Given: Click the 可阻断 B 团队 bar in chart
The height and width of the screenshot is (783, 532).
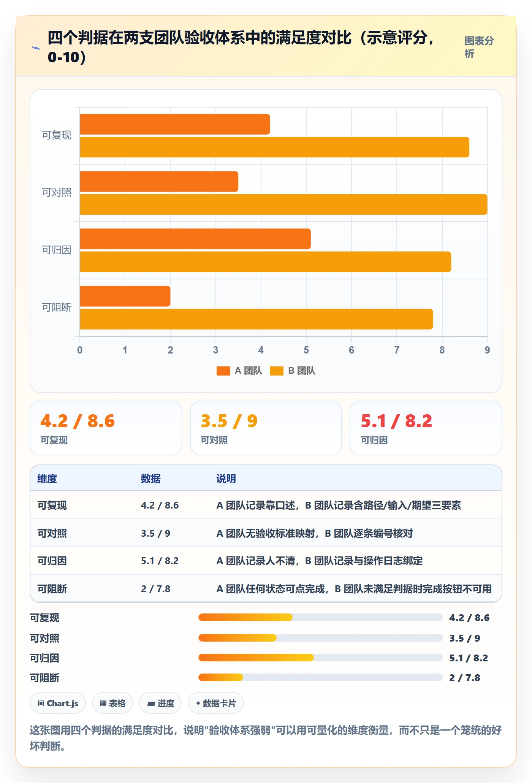Looking at the screenshot, I should click(256, 319).
